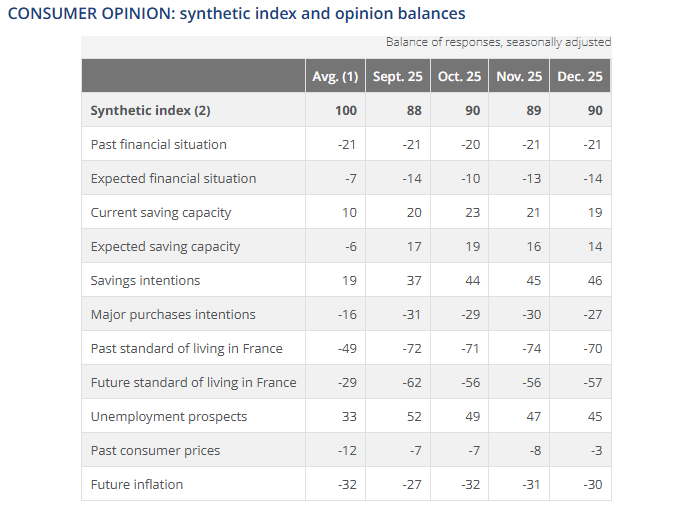The image size is (678, 507).
Task: Click the 'Balance of responses, seasonally adjusted' note
Action: 498,42
